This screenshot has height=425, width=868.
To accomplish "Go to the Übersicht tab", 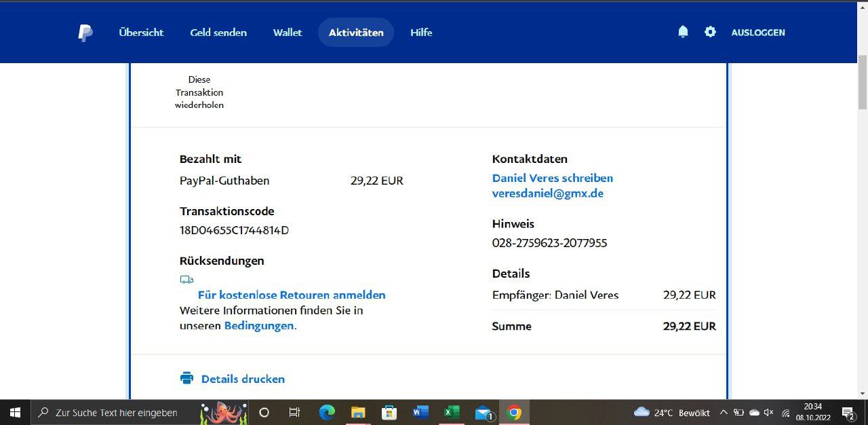I will click(x=141, y=33).
